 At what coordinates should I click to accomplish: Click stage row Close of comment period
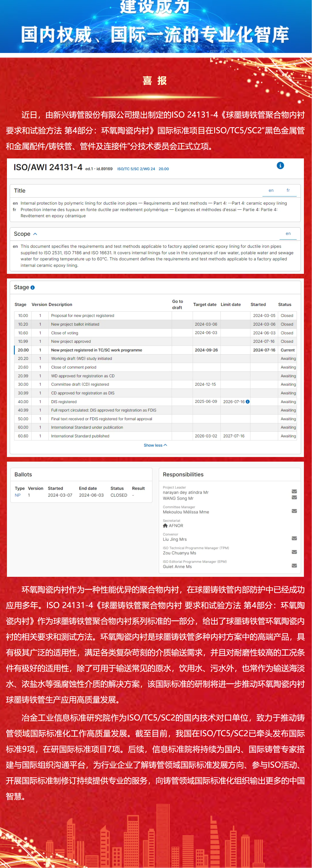[x=155, y=367]
